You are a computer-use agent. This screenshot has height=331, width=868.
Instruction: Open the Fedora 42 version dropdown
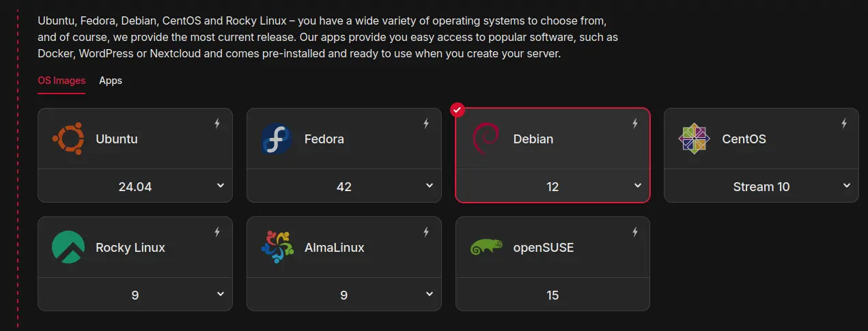344,186
